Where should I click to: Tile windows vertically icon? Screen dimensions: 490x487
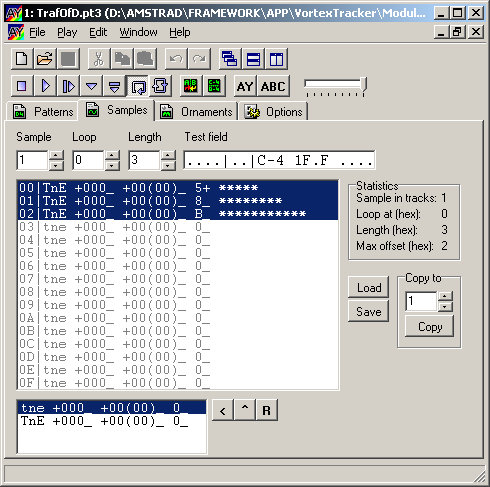276,59
